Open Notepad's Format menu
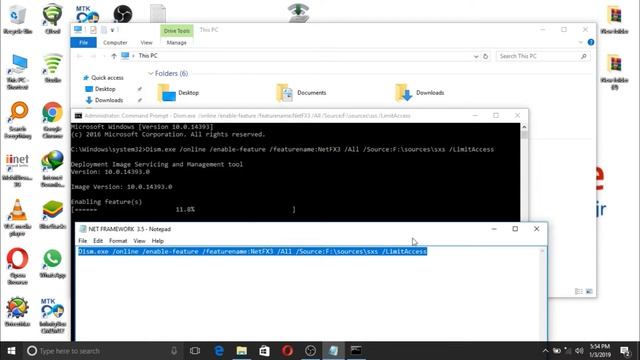The width and height of the screenshot is (640, 360). (118, 241)
